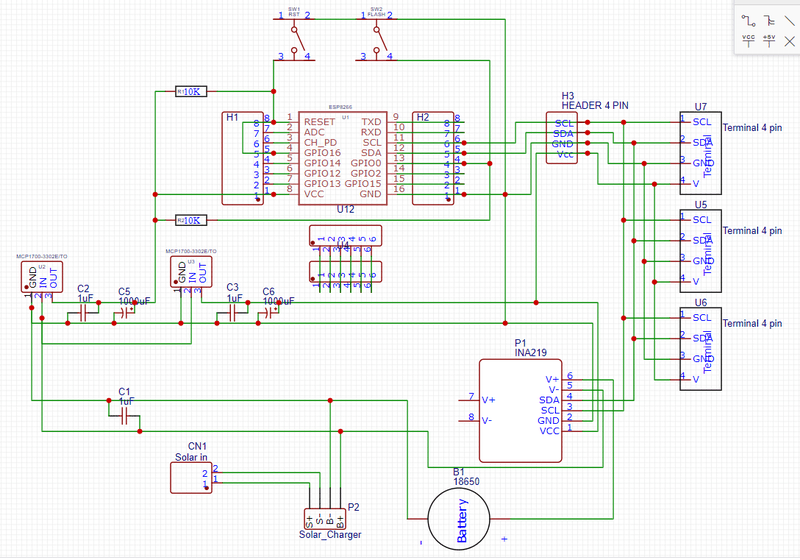Click the 'Solar_Charger' label
Image resolution: width=800 pixels, height=560 pixels.
point(330,534)
